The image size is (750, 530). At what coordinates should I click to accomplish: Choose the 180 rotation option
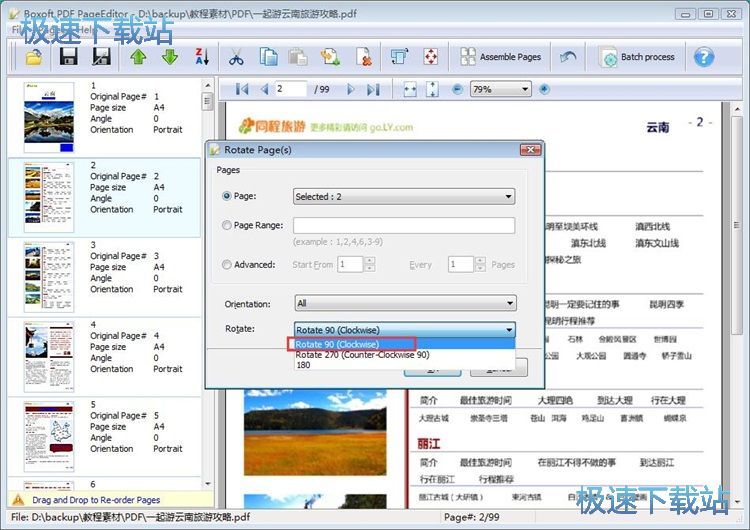pyautogui.click(x=303, y=366)
